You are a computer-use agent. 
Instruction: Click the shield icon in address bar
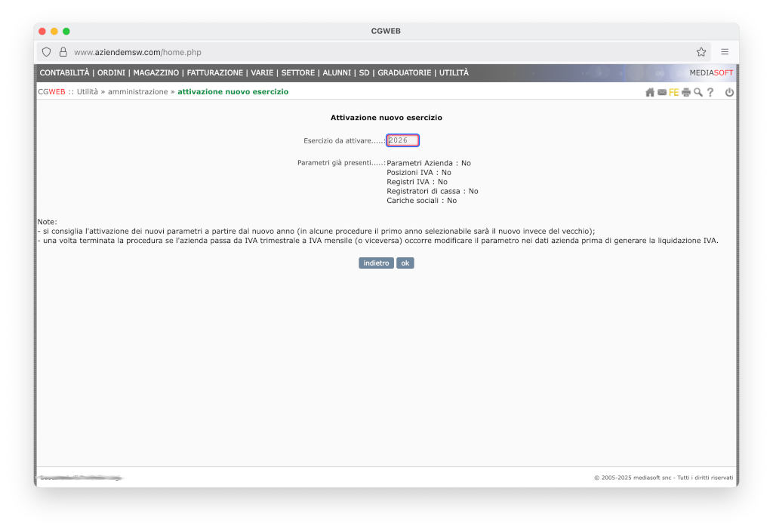[x=47, y=52]
